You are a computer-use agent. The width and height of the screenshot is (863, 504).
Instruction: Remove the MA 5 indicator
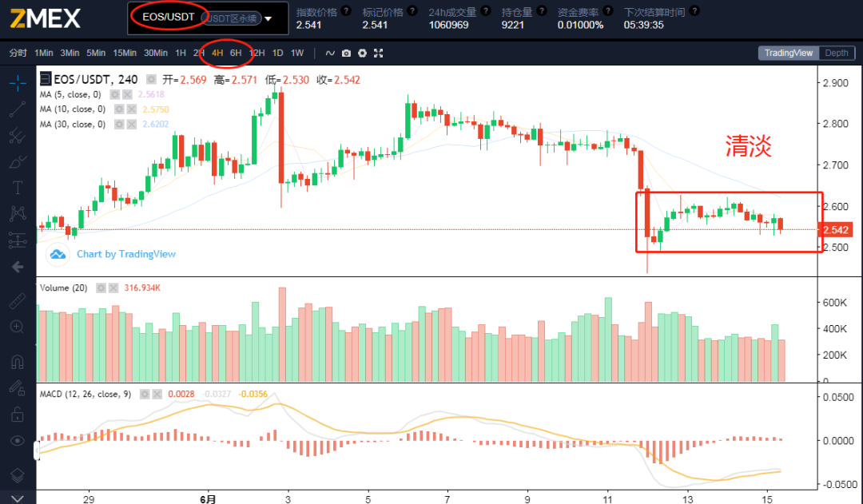(x=127, y=94)
